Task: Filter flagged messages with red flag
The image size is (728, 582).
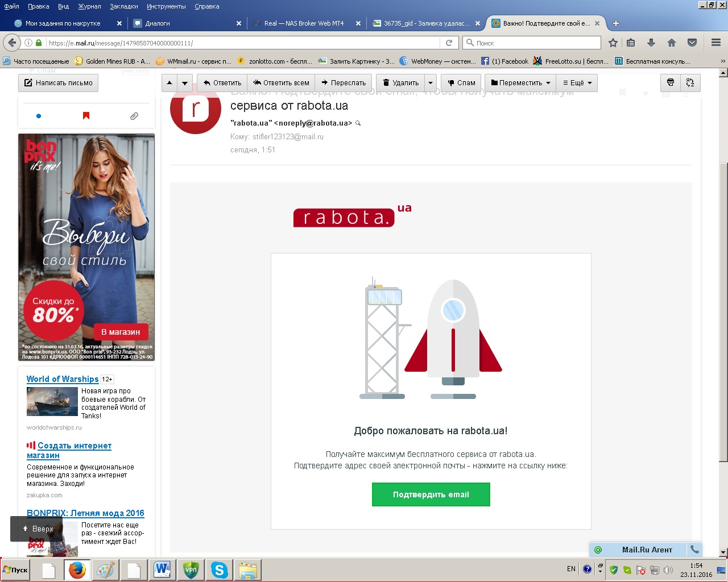Action: (x=86, y=116)
